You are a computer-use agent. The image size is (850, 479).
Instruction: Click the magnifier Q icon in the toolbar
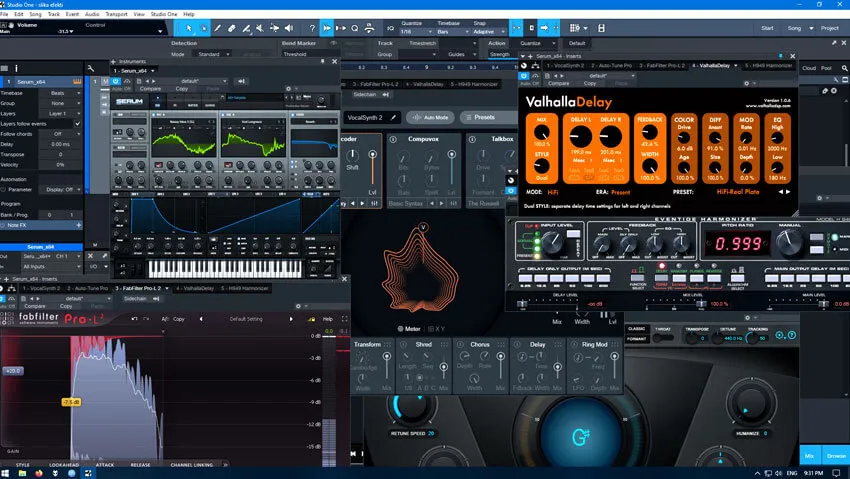pyautogui.click(x=355, y=28)
